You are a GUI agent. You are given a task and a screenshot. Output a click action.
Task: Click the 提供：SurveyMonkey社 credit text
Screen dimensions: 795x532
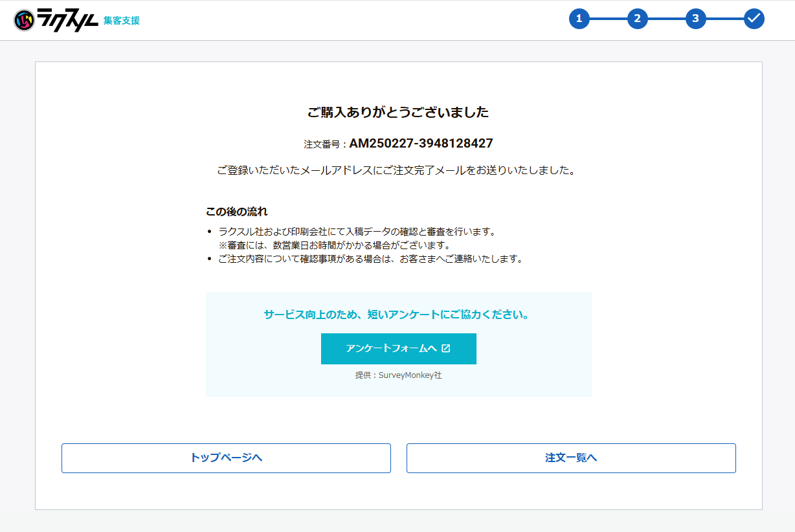[x=398, y=375]
